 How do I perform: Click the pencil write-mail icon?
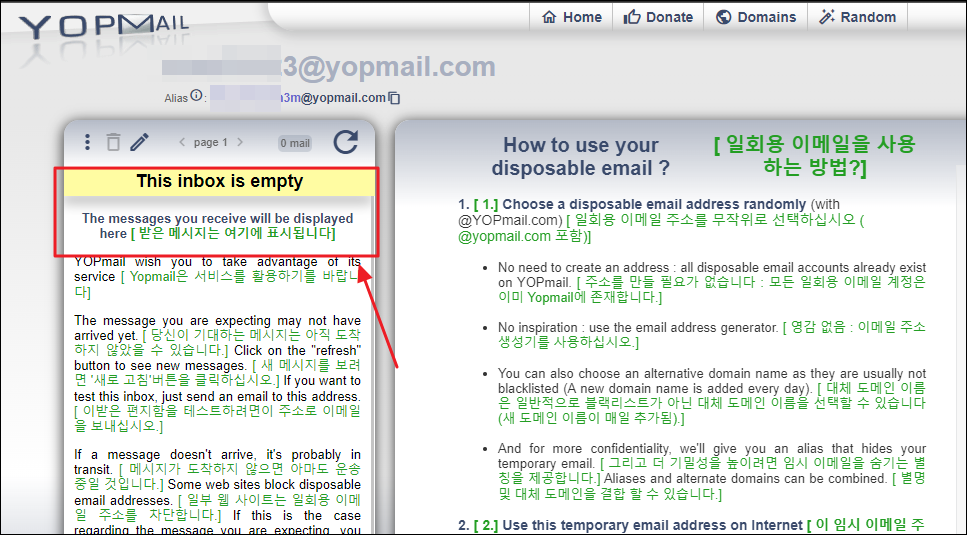(x=139, y=142)
